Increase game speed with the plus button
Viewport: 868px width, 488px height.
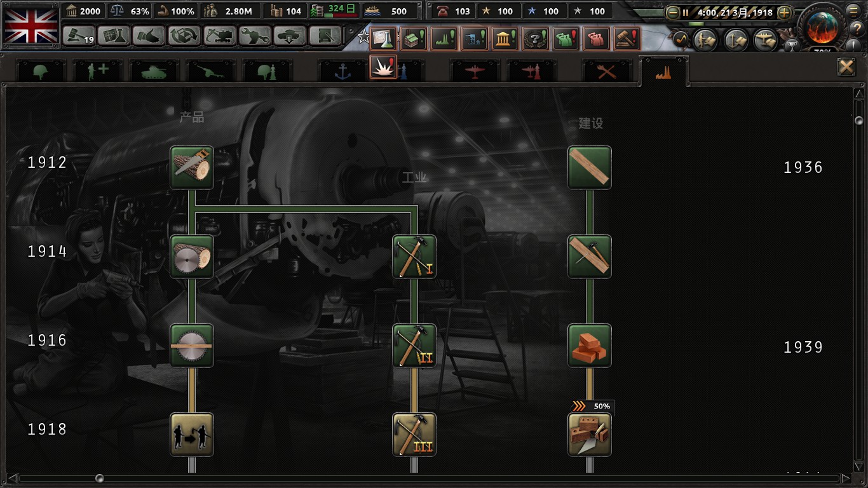(784, 13)
